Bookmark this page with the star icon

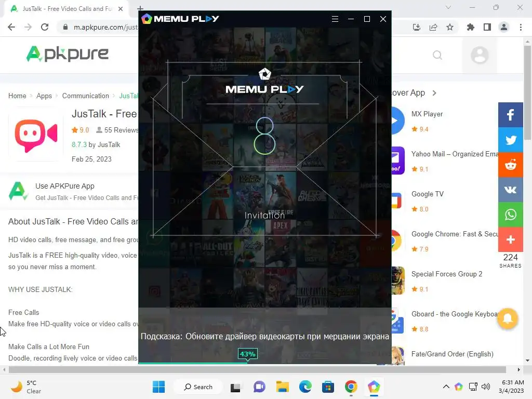click(450, 27)
